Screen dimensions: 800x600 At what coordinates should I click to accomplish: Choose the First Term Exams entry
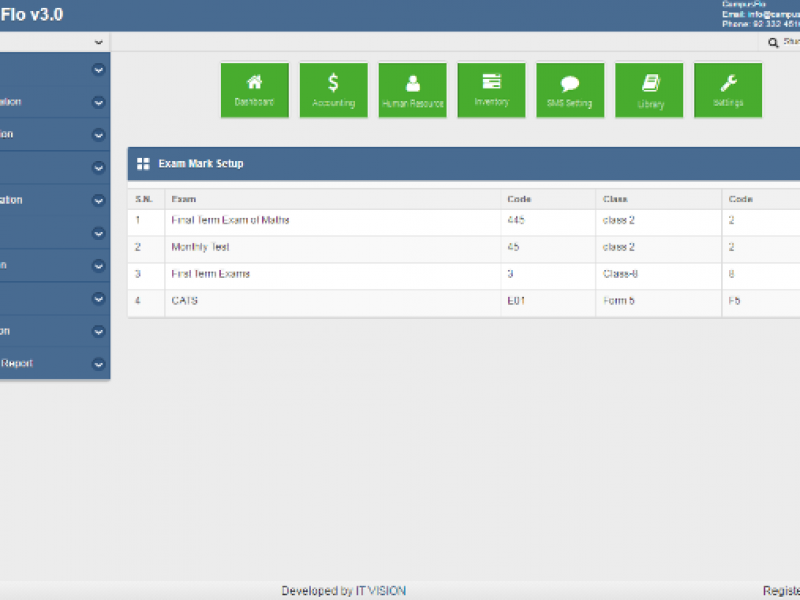pos(210,274)
